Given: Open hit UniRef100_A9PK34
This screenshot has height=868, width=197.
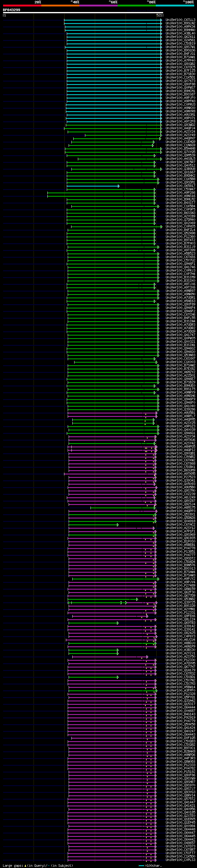Looking at the screenshot, I should click(180, 26).
